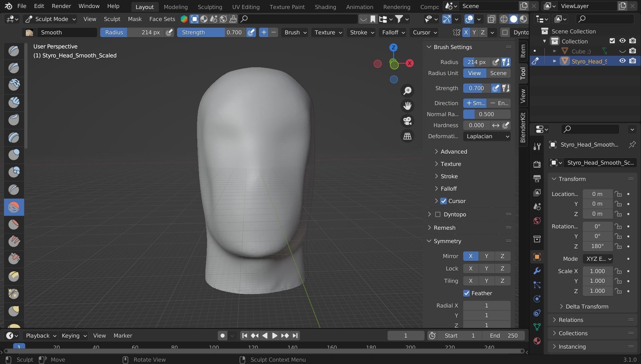
Task: Open the Modifier properties wrench icon
Action: point(537,271)
